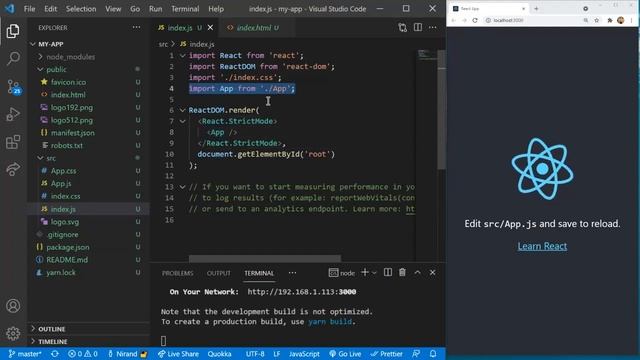Reload the page in browser window
Viewport: 640px width, 360px height.
coord(475,20)
